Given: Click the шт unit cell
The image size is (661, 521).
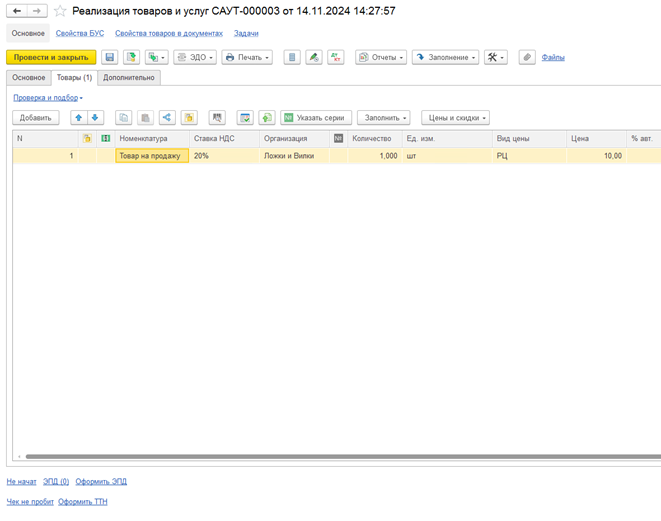Looking at the screenshot, I should point(447,156).
